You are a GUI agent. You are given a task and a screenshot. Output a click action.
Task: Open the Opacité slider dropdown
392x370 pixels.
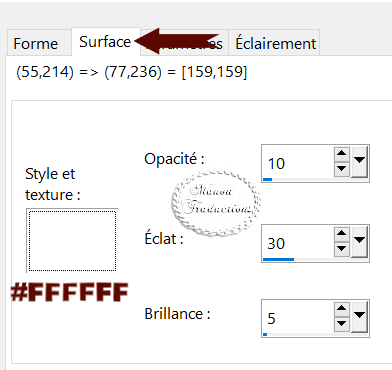pyautogui.click(x=359, y=162)
